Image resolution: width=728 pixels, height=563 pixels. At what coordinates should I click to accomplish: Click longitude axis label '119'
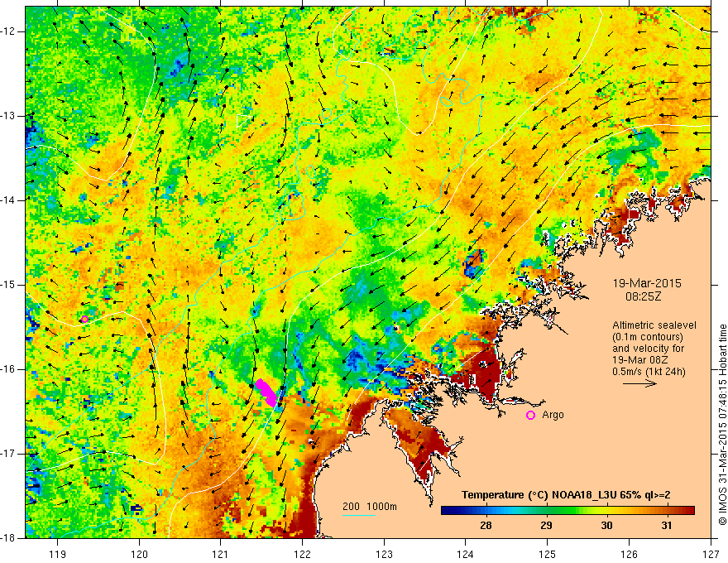coord(58,554)
